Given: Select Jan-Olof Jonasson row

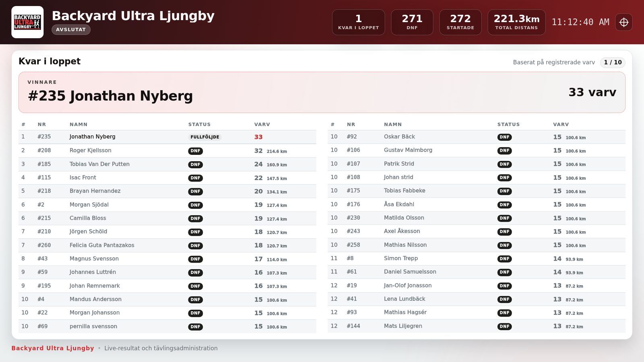Looking at the screenshot, I should (x=477, y=286).
